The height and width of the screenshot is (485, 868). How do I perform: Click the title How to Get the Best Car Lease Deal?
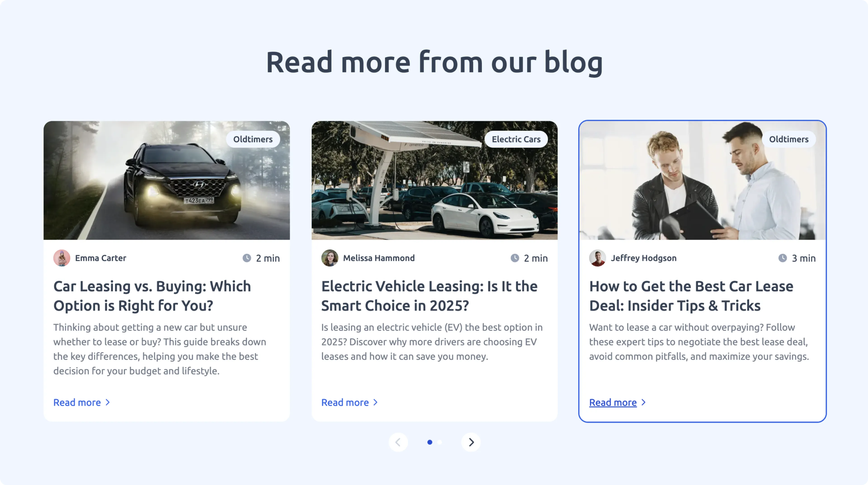click(691, 296)
